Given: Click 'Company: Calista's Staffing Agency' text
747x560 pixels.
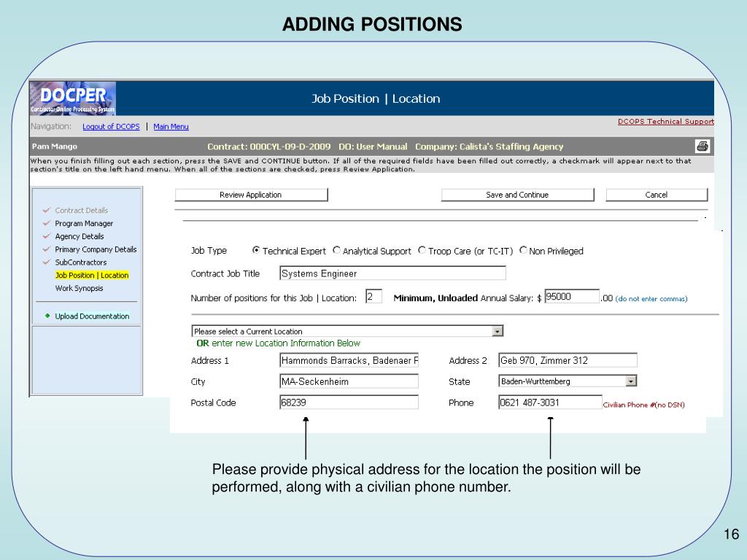Looking at the screenshot, I should [489, 147].
